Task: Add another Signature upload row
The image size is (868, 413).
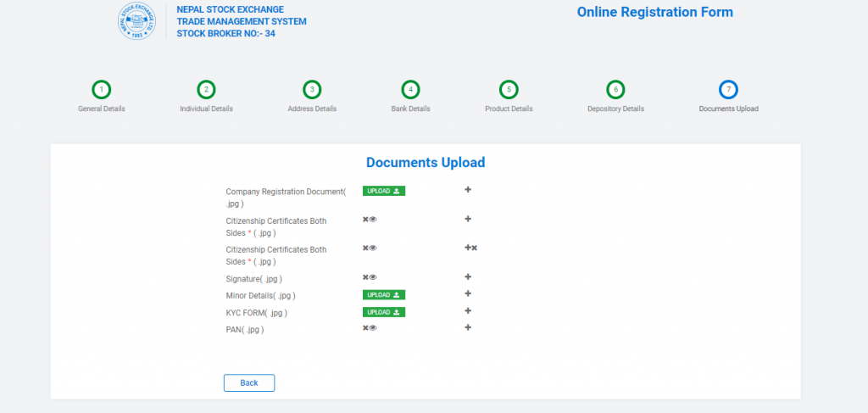Action: pyautogui.click(x=468, y=277)
